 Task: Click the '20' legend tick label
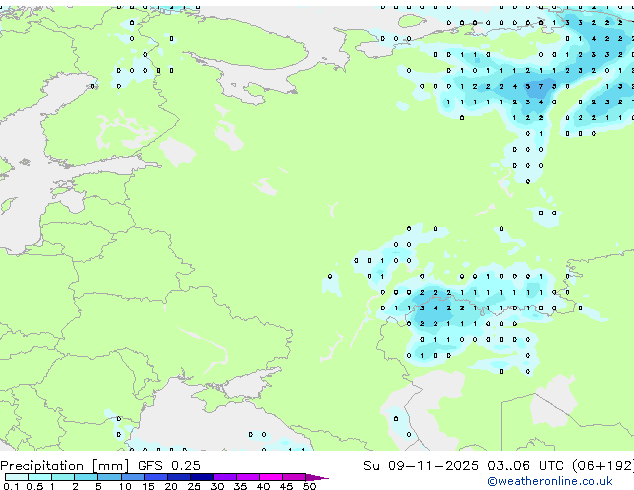point(171,486)
